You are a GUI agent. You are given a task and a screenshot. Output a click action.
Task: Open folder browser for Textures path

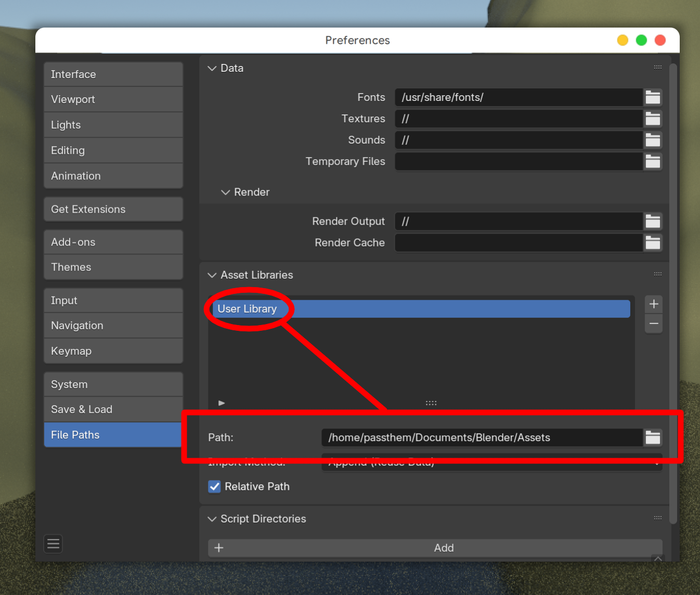click(653, 119)
